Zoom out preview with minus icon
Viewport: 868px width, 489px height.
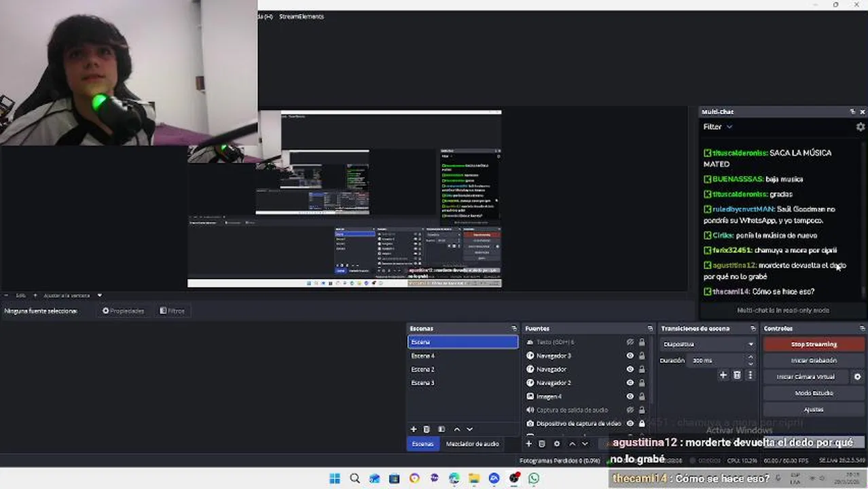coord(7,295)
